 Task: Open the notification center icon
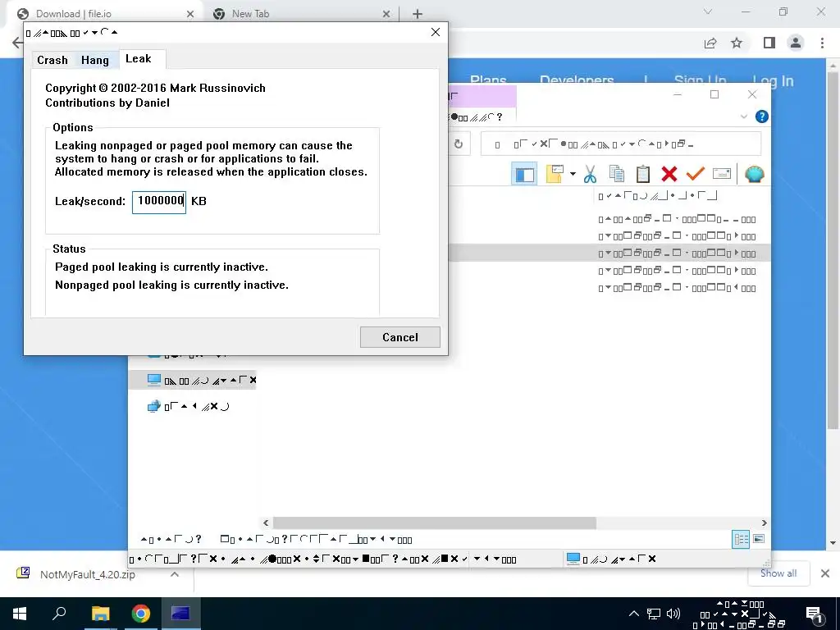coord(815,615)
